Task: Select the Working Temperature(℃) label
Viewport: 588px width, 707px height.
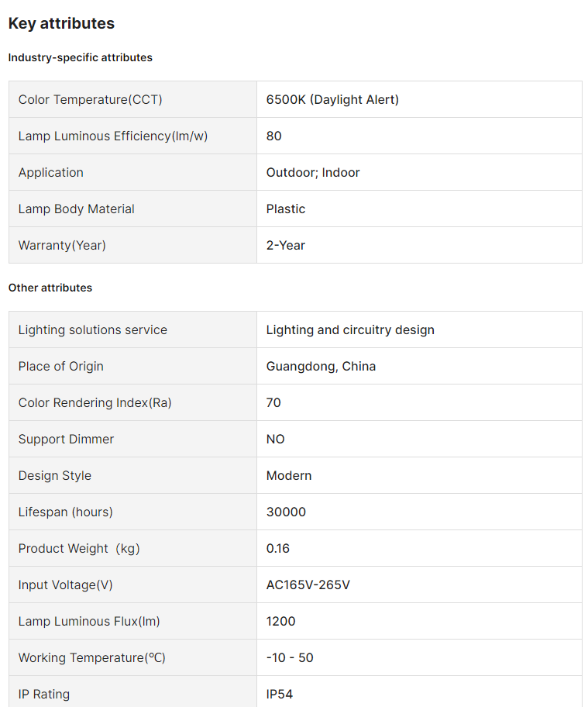Action: pyautogui.click(x=92, y=657)
